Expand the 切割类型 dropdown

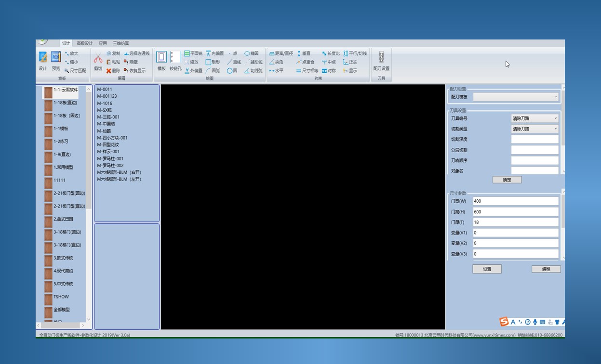(x=534, y=129)
